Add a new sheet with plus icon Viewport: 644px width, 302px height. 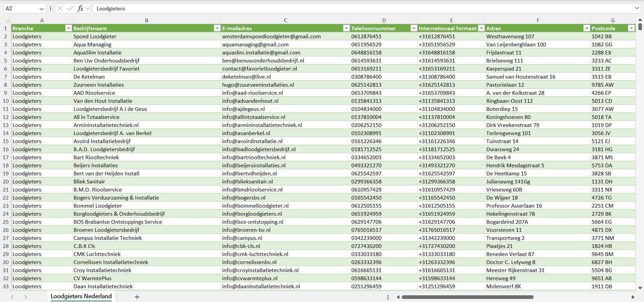click(x=137, y=297)
